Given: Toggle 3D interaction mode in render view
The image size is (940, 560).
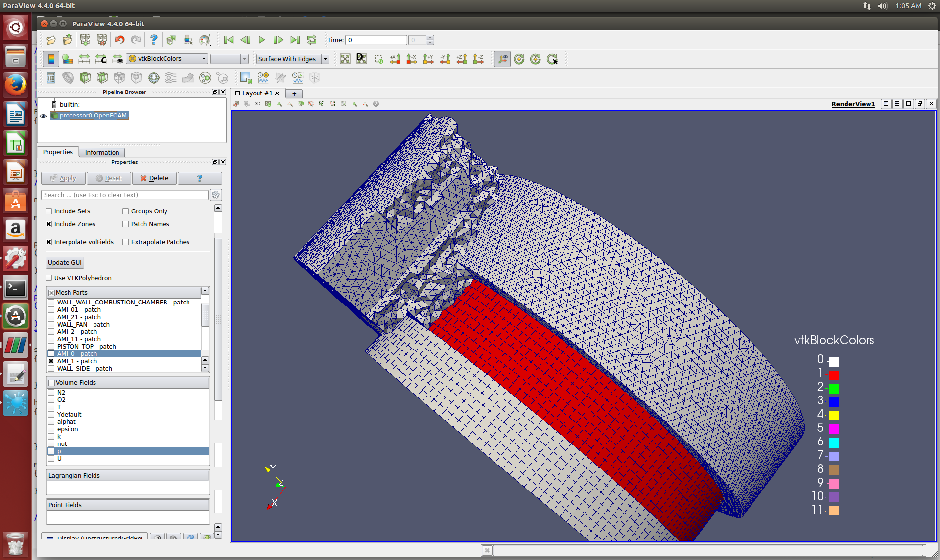Looking at the screenshot, I should (x=258, y=104).
